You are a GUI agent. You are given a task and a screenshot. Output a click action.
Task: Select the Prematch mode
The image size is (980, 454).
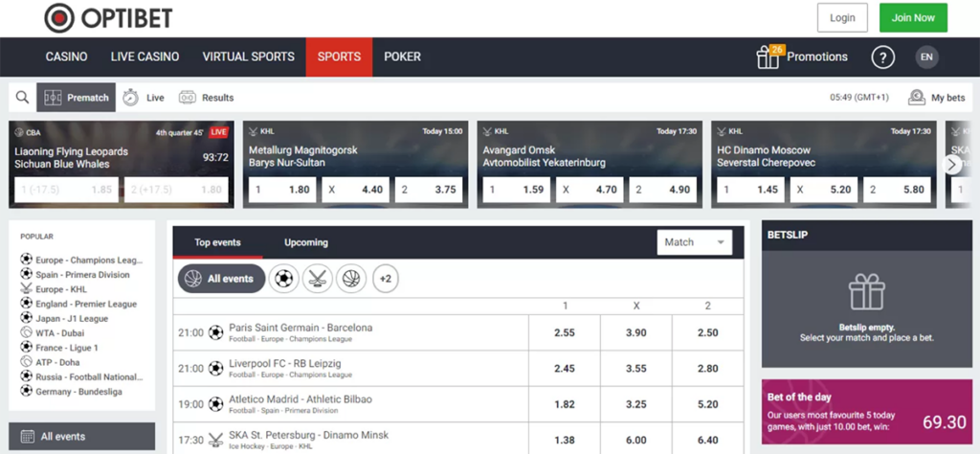77,98
